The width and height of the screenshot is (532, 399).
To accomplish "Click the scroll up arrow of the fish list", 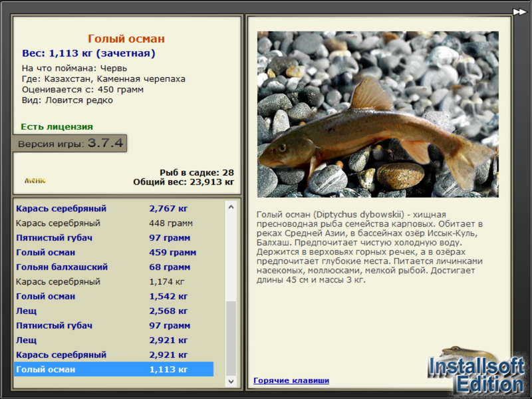I will tap(231, 207).
